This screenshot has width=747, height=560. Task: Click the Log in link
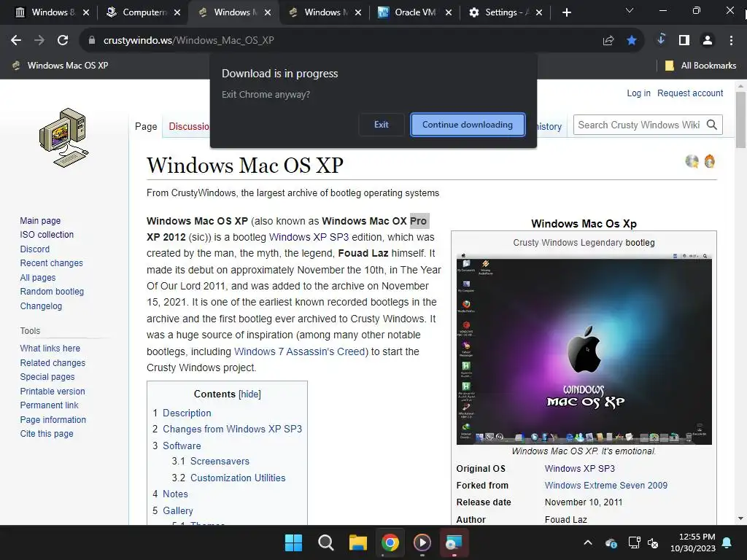point(638,93)
